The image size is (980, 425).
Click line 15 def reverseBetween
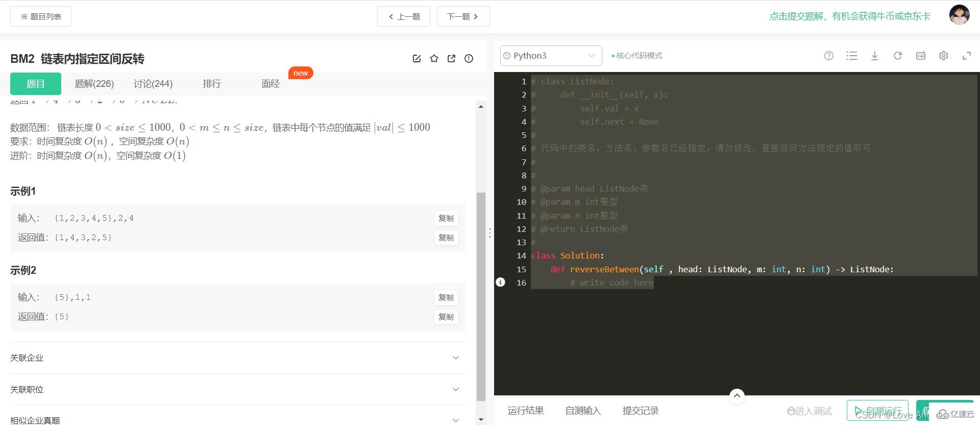click(x=722, y=269)
